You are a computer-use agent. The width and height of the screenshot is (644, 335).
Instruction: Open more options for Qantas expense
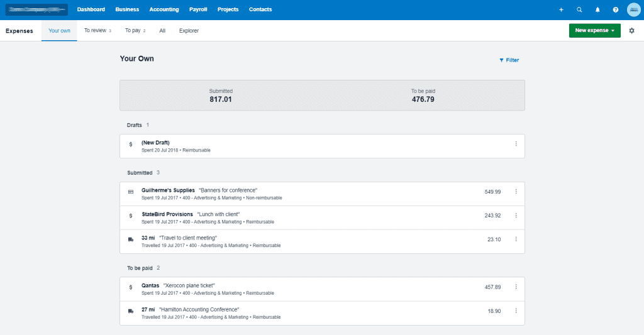pyautogui.click(x=516, y=287)
